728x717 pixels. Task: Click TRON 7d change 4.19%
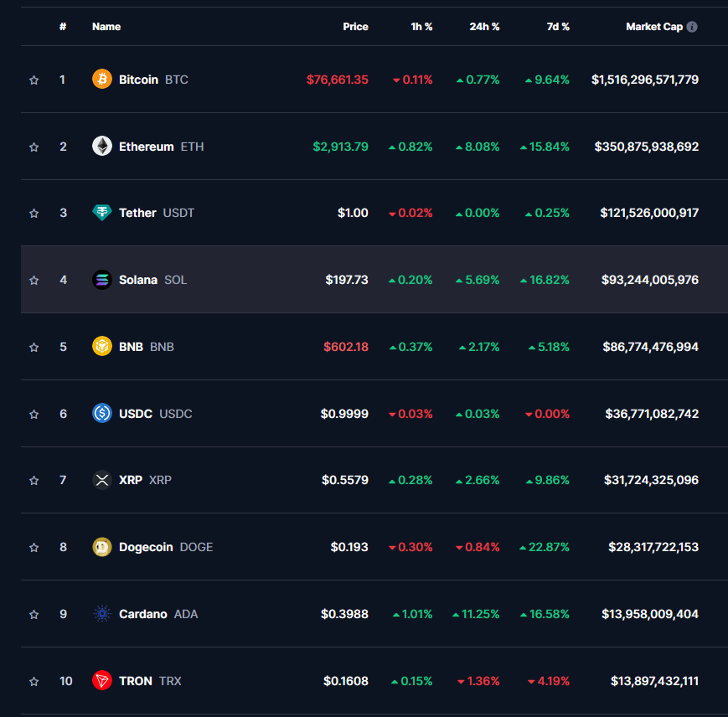click(x=549, y=681)
